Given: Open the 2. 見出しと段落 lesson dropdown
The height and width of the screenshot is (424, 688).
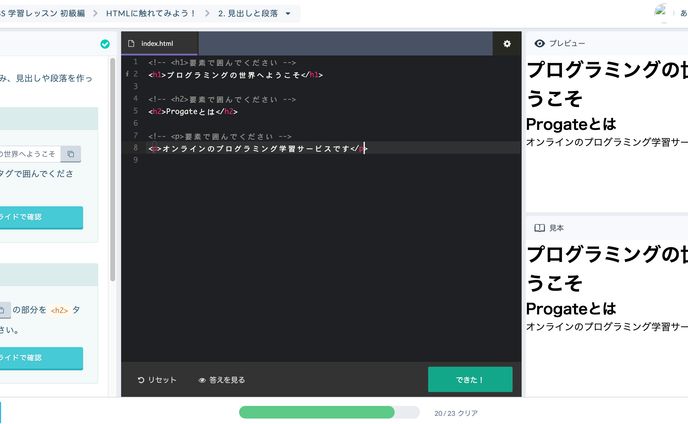Looking at the screenshot, I should (254, 13).
